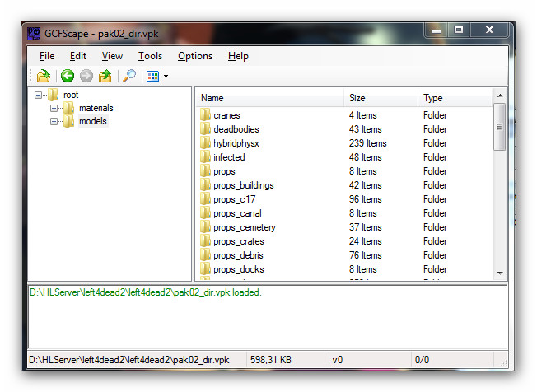Open the Options menu
Screen dimensions: 537x392
(x=195, y=56)
